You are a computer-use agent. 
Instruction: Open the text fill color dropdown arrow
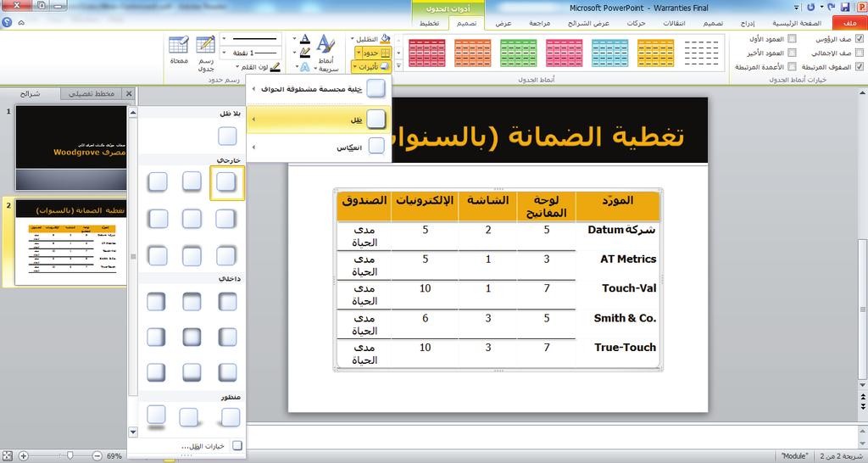[295, 39]
